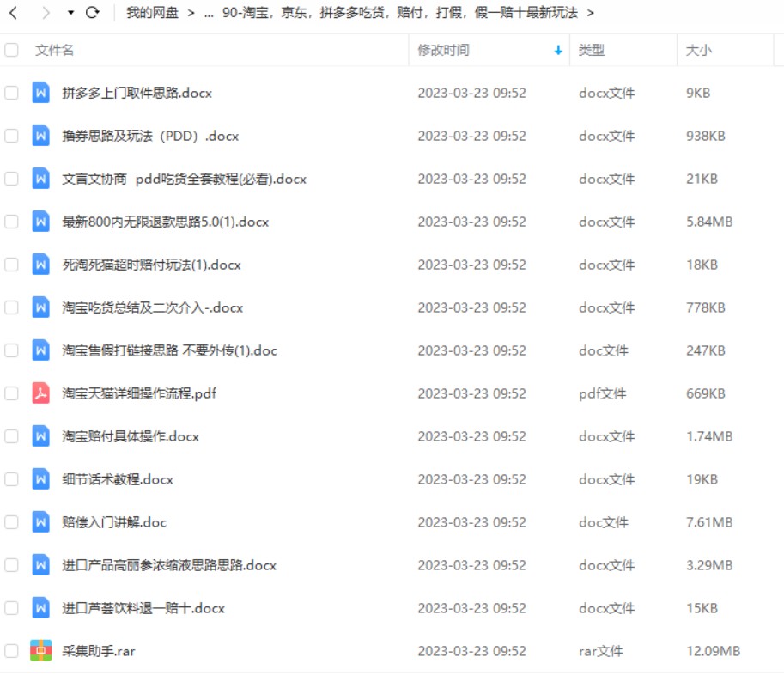Image resolution: width=784 pixels, height=694 pixels.
Task: Open file 拼多多上门取件思路.docx
Action: (x=137, y=93)
